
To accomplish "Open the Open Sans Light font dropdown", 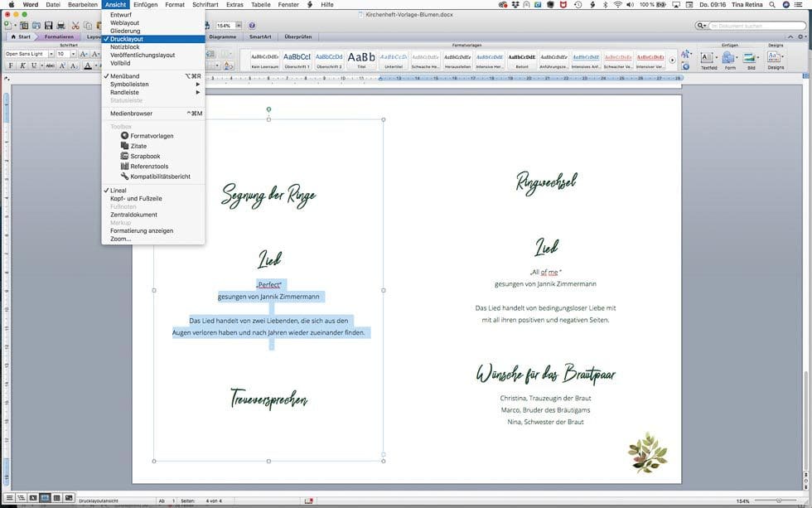I will 50,54.
